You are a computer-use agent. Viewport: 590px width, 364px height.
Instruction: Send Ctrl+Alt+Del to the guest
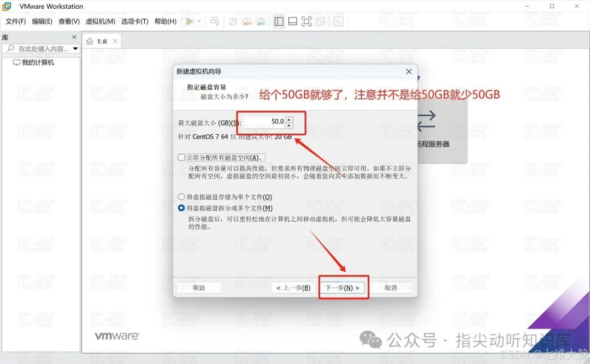pos(215,21)
